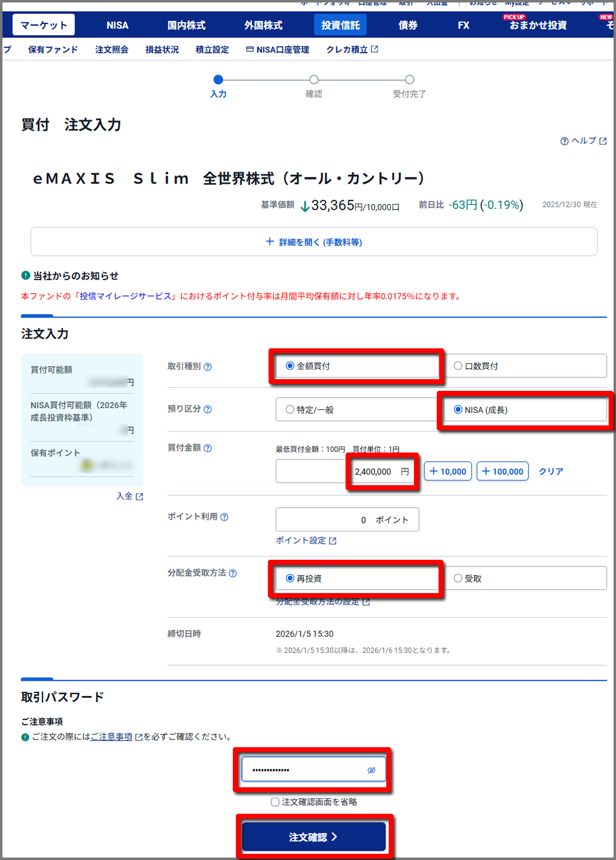Open help for 分配金受取方法
Screen dimensions: 616x860
click(x=232, y=573)
